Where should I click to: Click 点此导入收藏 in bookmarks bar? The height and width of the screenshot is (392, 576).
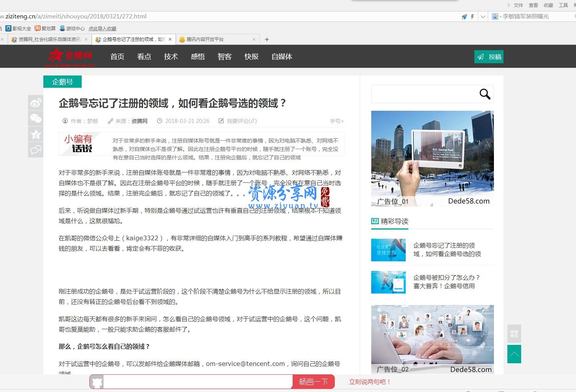tap(102, 29)
